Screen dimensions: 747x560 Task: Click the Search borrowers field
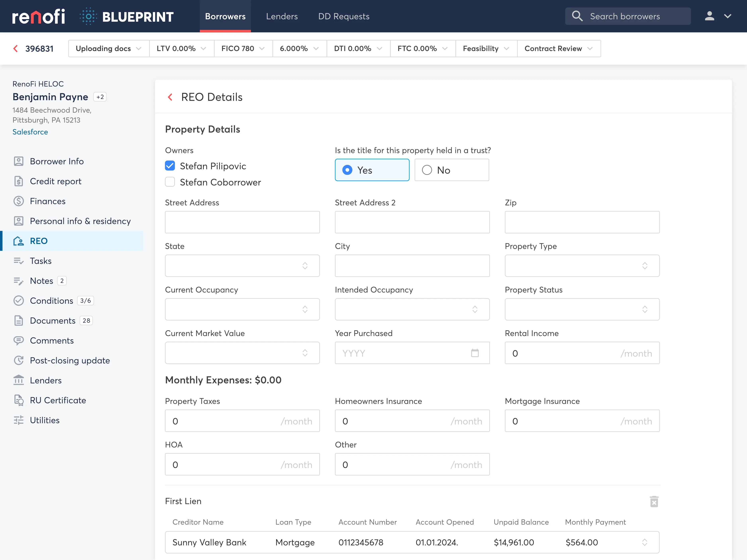point(628,16)
